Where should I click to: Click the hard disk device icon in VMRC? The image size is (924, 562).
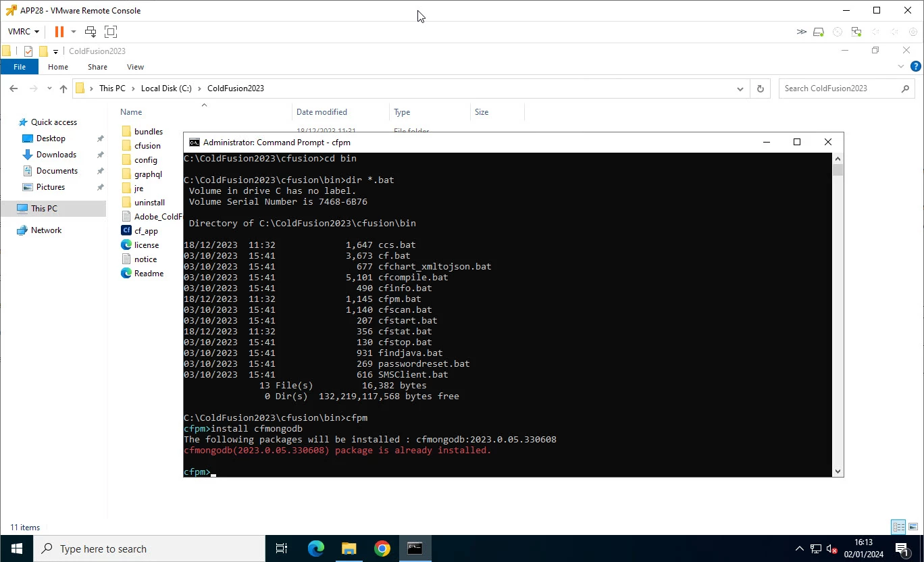819,32
